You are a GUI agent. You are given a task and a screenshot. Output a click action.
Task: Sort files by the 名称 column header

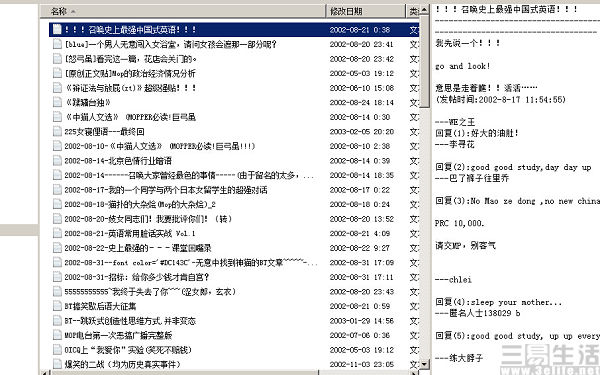(x=183, y=11)
